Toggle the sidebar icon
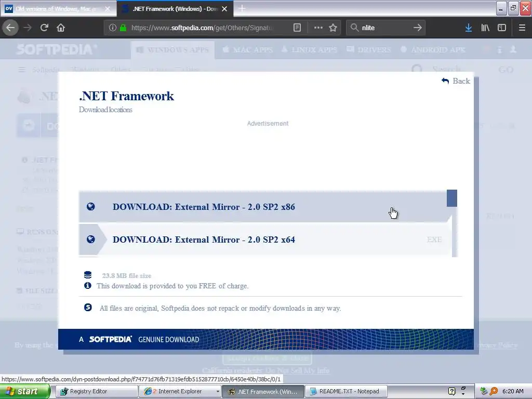The height and width of the screenshot is (399, 532). click(502, 28)
